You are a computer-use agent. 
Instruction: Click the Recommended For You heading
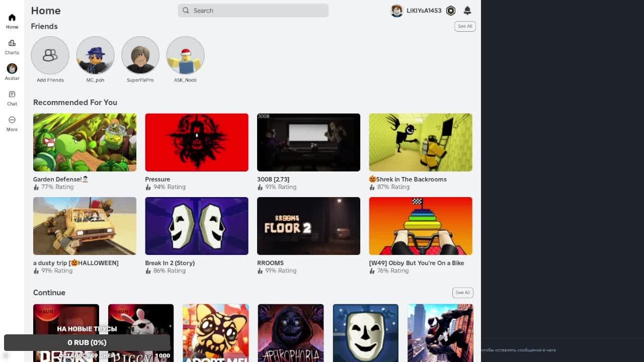[x=75, y=103]
